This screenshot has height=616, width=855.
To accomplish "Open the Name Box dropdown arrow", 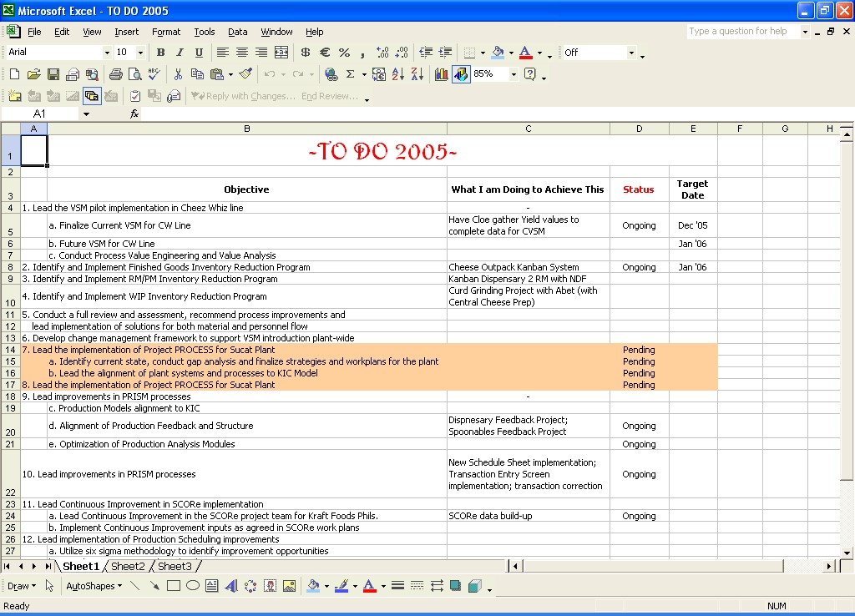I will pos(86,114).
